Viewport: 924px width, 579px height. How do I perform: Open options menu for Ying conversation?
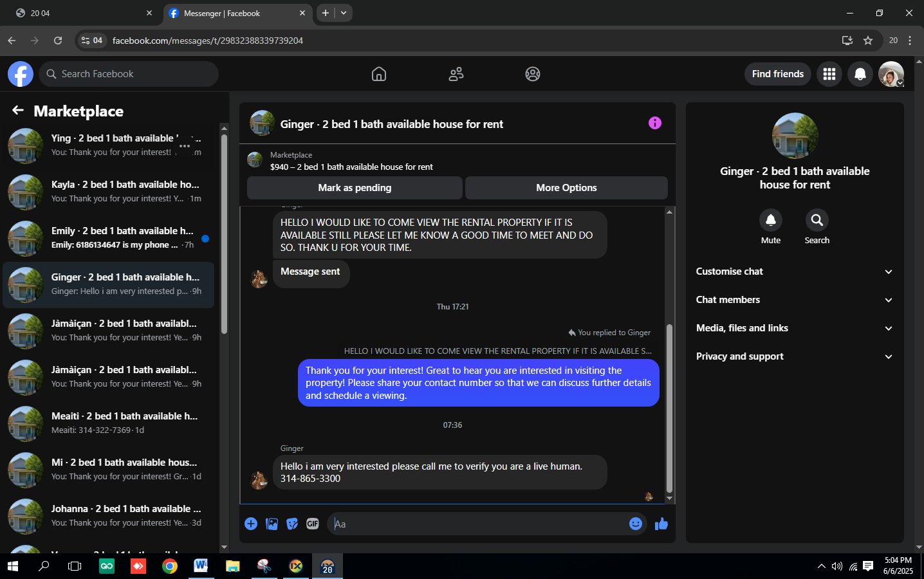185,146
